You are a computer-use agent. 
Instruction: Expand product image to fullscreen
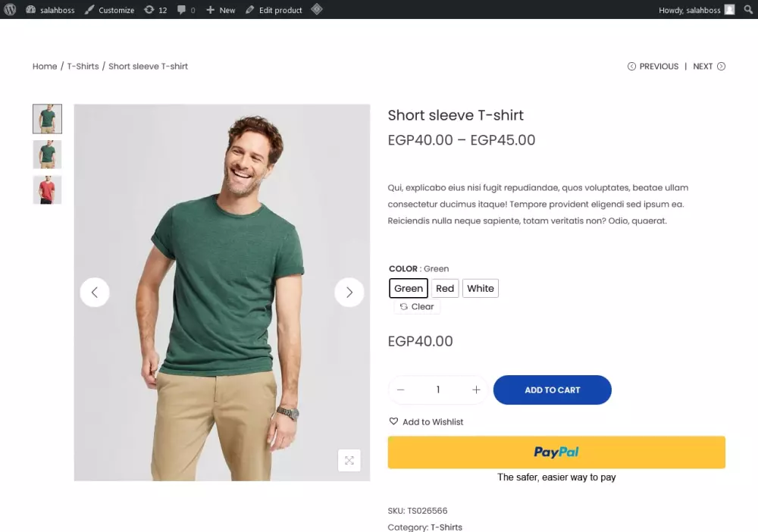pyautogui.click(x=349, y=460)
